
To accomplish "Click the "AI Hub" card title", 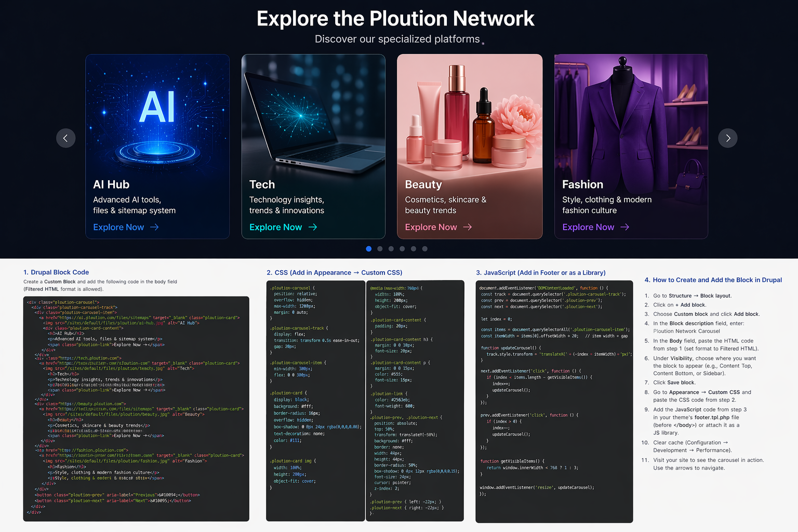I will click(x=111, y=184).
